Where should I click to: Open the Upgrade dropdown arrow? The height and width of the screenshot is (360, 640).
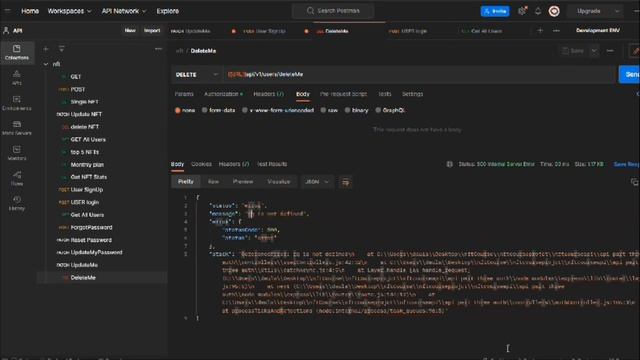(x=617, y=11)
